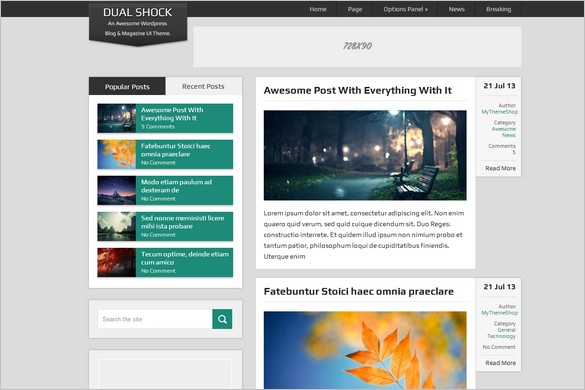Click the first post's 21 Jul 13 date
The width and height of the screenshot is (585, 390).
499,86
